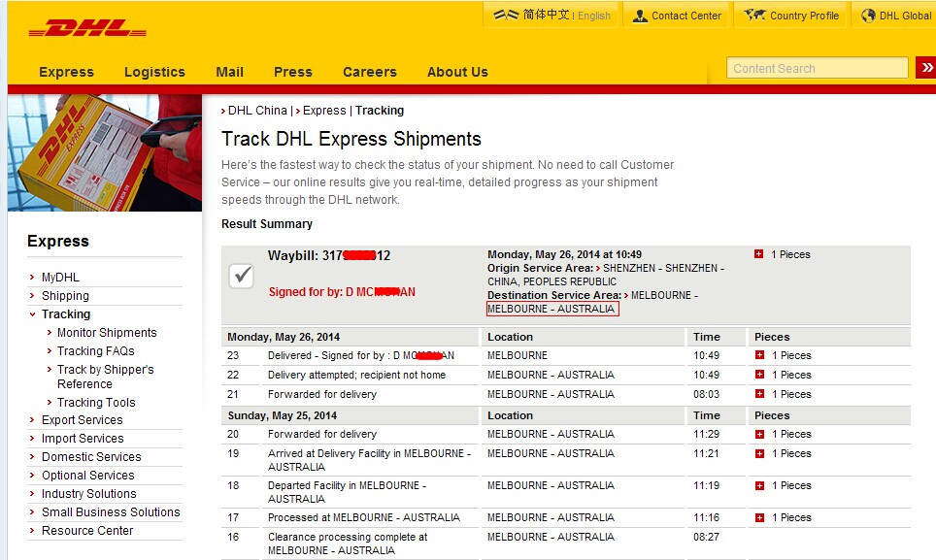The width and height of the screenshot is (936, 560).
Task: Go to DHL China breadcrumb
Action: click(257, 111)
